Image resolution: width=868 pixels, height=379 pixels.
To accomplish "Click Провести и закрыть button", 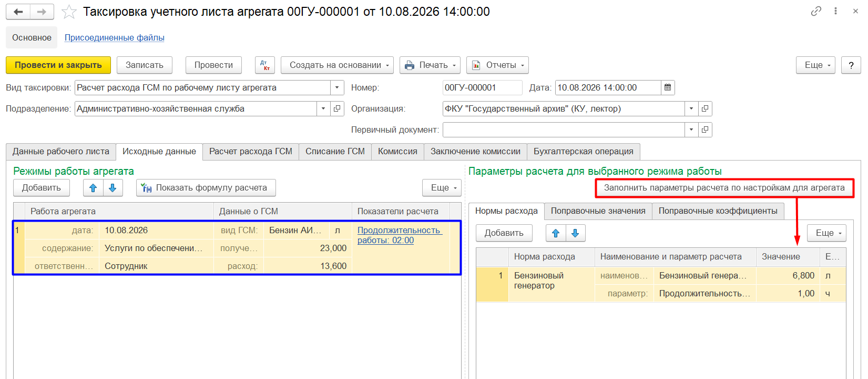I will pyautogui.click(x=58, y=65).
